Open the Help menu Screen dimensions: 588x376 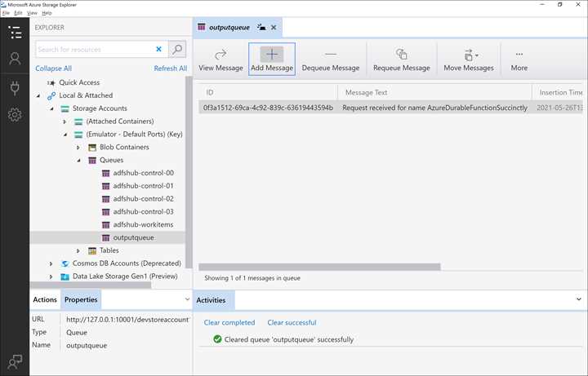[47, 13]
